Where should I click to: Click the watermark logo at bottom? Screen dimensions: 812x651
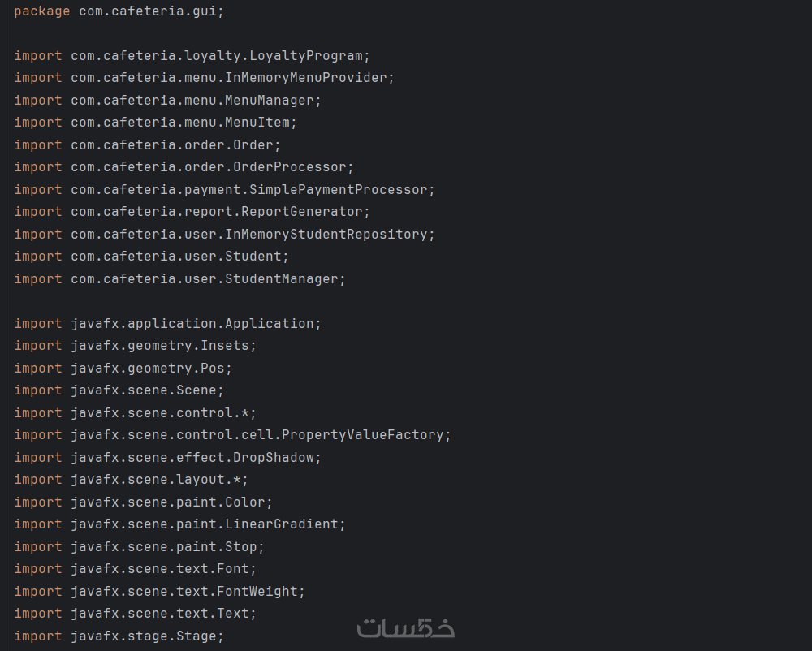(406, 627)
